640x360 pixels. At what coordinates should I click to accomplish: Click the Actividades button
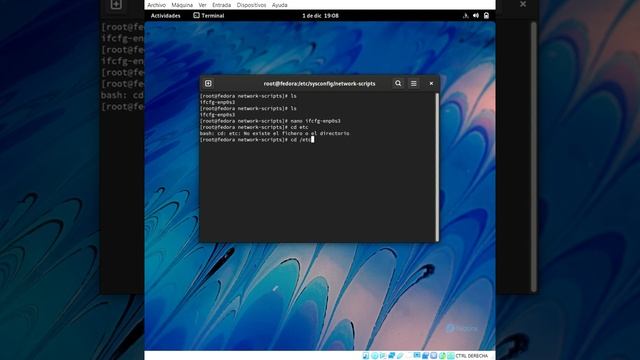coord(165,16)
